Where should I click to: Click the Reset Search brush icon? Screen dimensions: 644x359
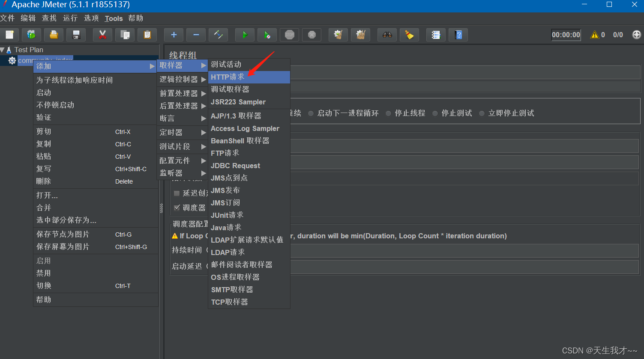pos(409,35)
